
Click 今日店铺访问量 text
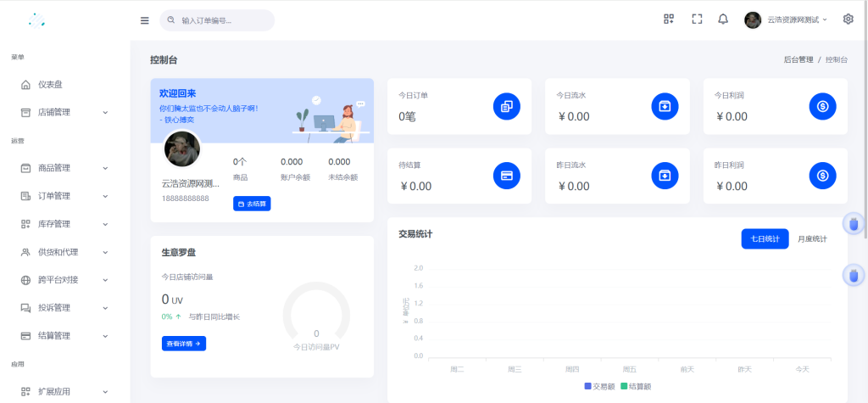187,277
